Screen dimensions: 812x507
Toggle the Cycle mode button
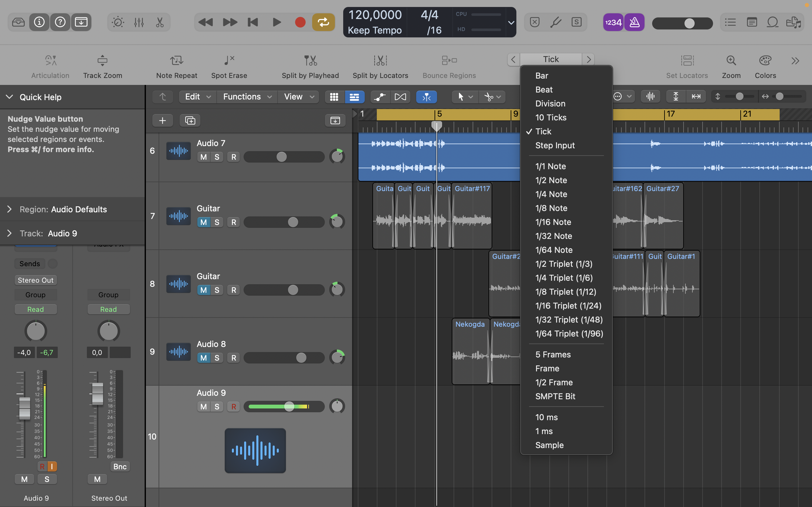point(323,22)
